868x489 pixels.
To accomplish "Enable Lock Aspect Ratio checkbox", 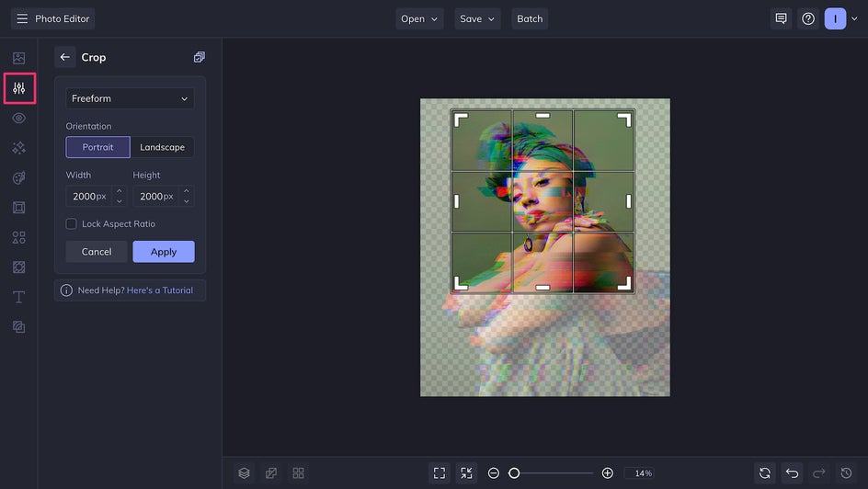I will [72, 224].
